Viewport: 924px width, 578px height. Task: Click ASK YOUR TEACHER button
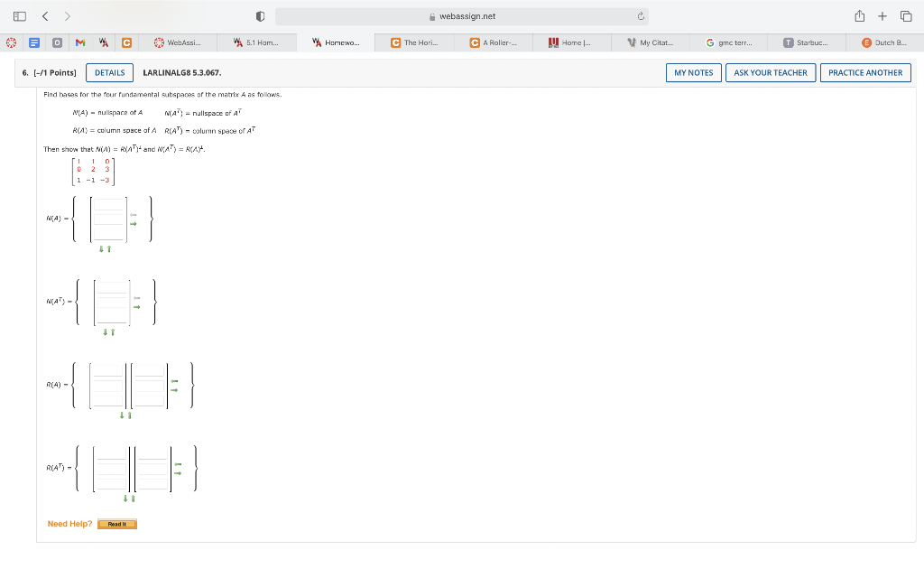pos(770,72)
